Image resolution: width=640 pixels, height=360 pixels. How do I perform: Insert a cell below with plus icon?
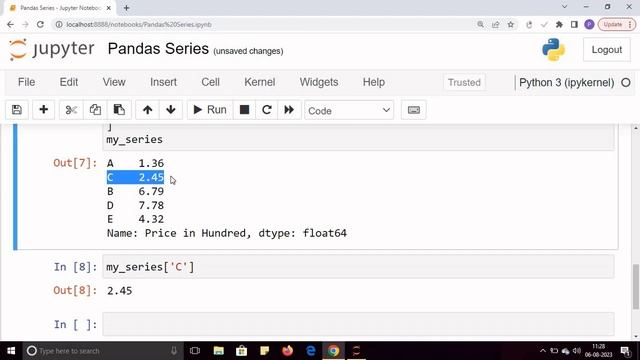(43, 110)
